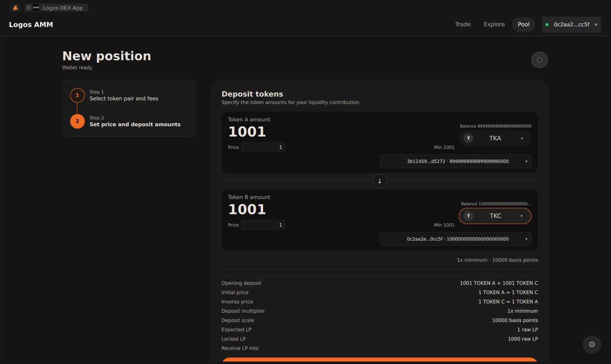Click the orange Logos logo icon
Viewport: 611px width, 364px height.
pos(15,8)
